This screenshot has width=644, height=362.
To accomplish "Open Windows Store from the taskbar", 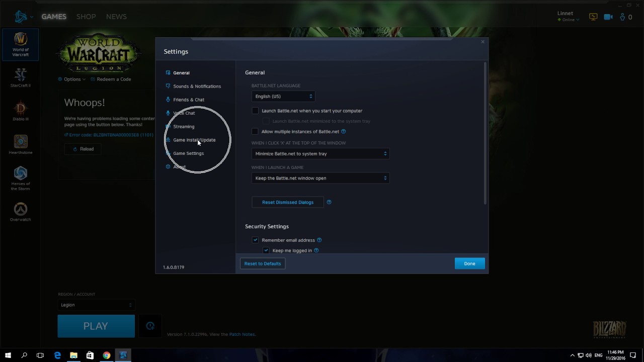I will pos(90,355).
